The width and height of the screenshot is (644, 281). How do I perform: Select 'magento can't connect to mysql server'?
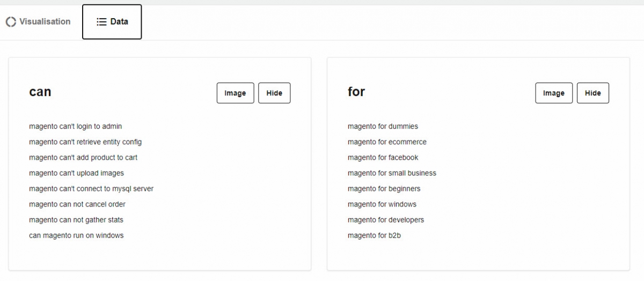pos(91,189)
